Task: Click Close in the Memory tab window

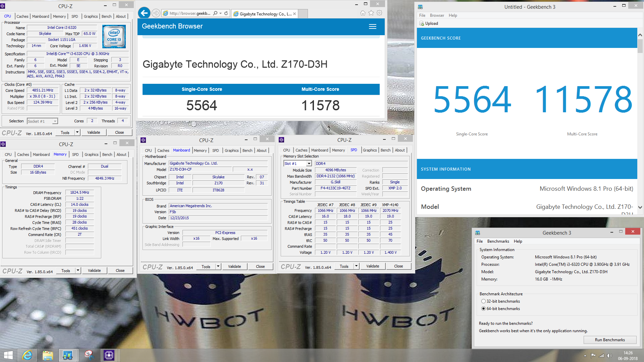Action: pos(120,270)
